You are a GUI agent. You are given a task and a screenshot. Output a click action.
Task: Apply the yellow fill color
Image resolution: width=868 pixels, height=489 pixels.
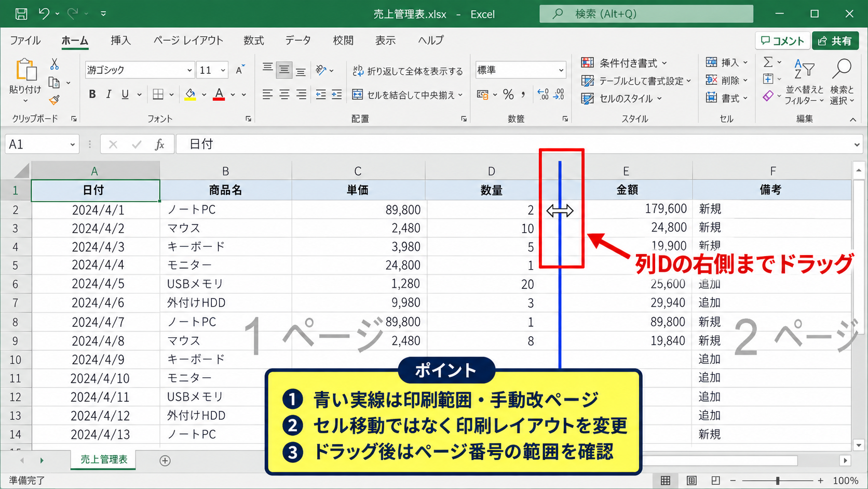tap(191, 95)
